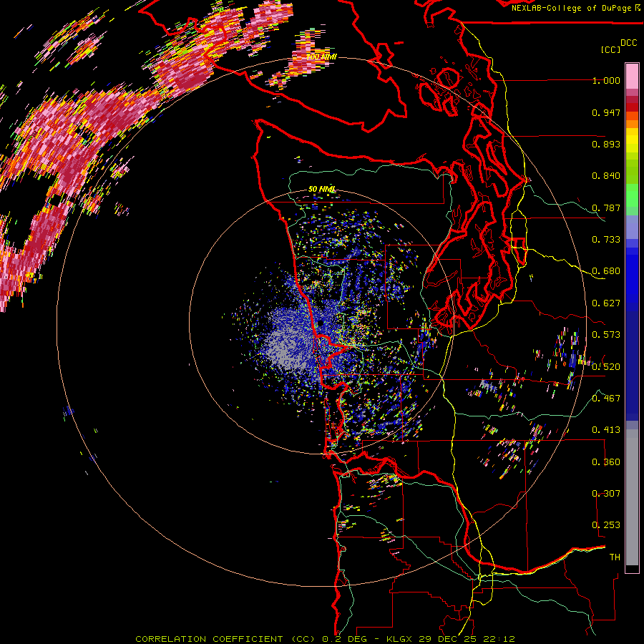Click the 100 NMI range ring label
This screenshot has height=644, width=644.
321,57
